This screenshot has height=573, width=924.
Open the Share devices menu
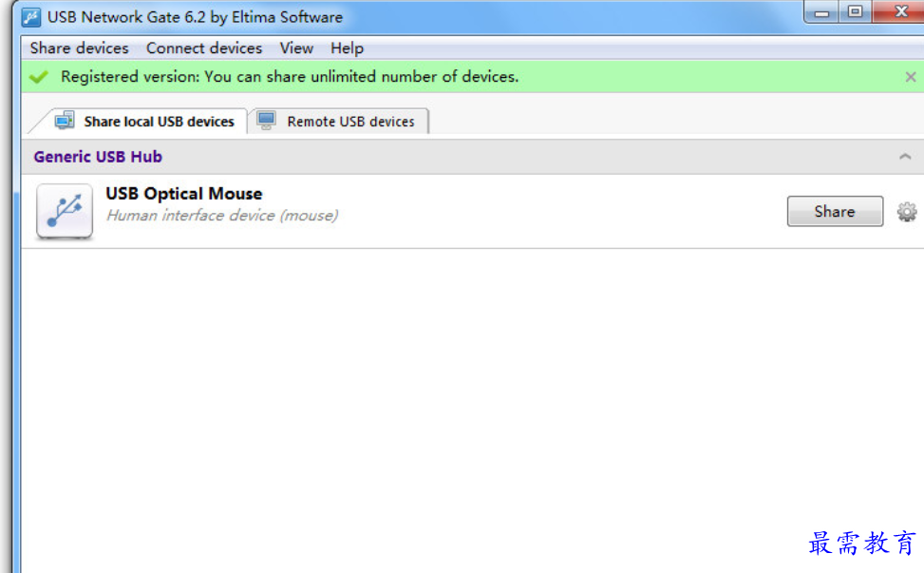[80, 48]
